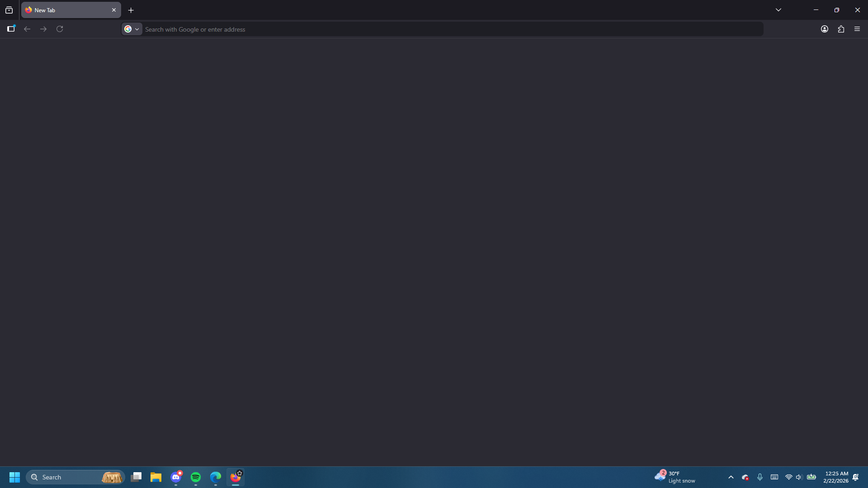Open File Explorer from taskbar
The height and width of the screenshot is (488, 868).
point(156,477)
